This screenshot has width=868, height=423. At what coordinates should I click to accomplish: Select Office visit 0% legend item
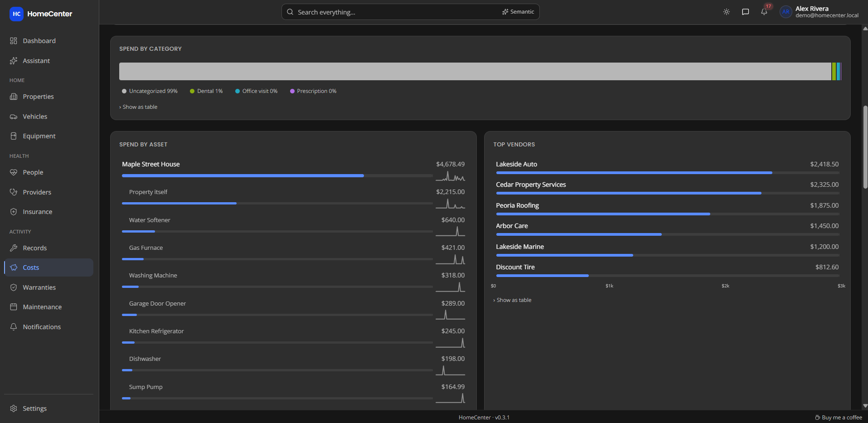(256, 91)
